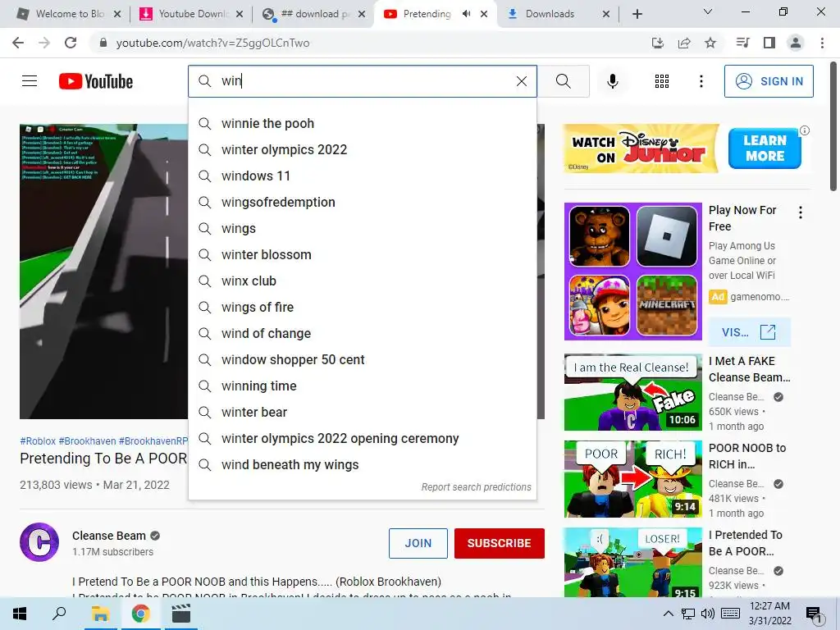The height and width of the screenshot is (630, 840).
Task: Open the games ad thumbnail
Action: (632, 271)
